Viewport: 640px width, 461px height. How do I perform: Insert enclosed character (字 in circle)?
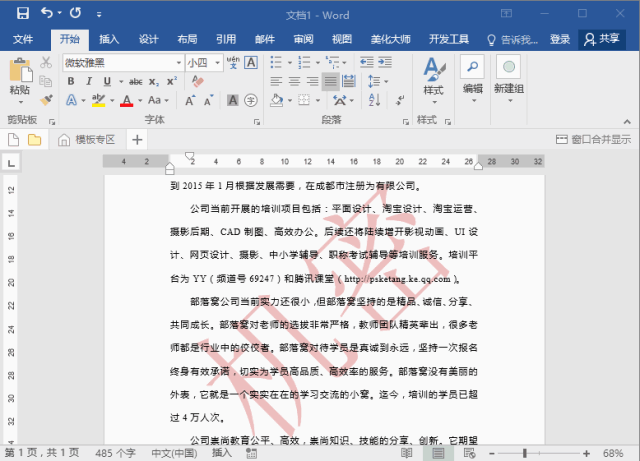[251, 100]
